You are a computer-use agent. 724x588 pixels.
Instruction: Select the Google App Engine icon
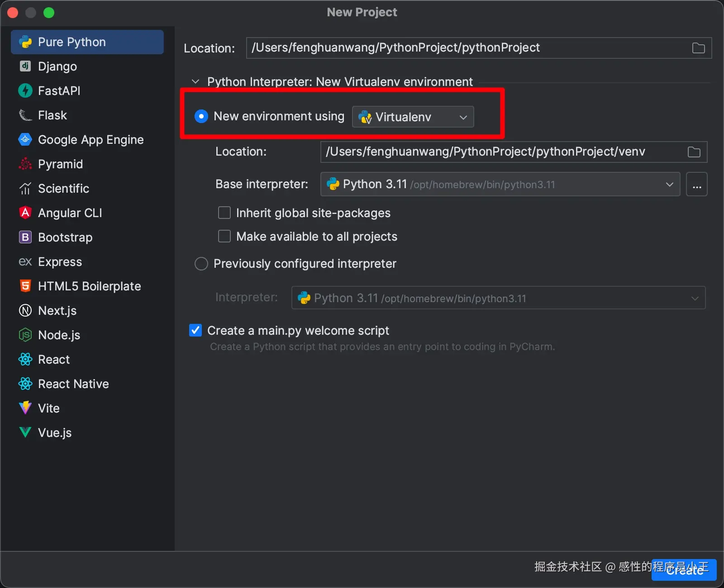point(25,140)
